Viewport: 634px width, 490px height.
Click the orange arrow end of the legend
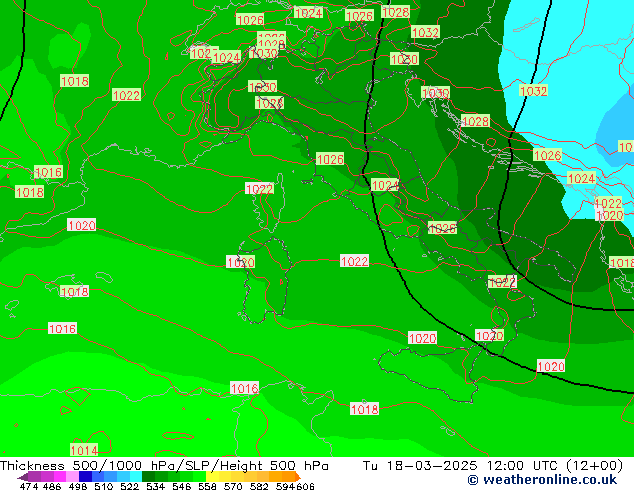click(298, 477)
